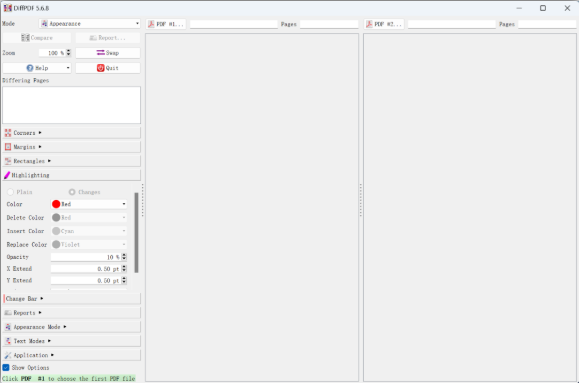
Task: Click the Pages field for PDF #1
Action: tap(329, 24)
